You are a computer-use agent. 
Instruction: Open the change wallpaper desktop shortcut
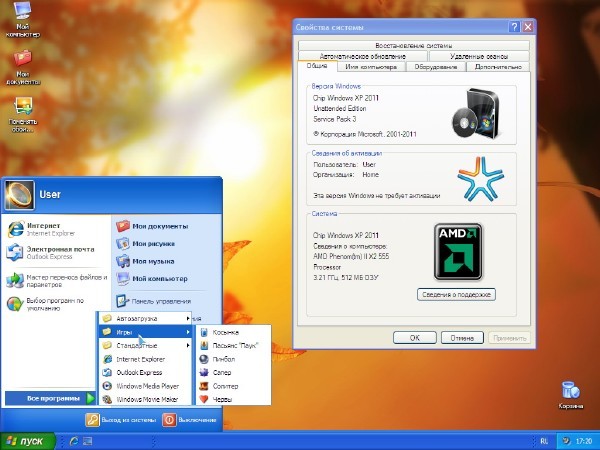tap(23, 114)
